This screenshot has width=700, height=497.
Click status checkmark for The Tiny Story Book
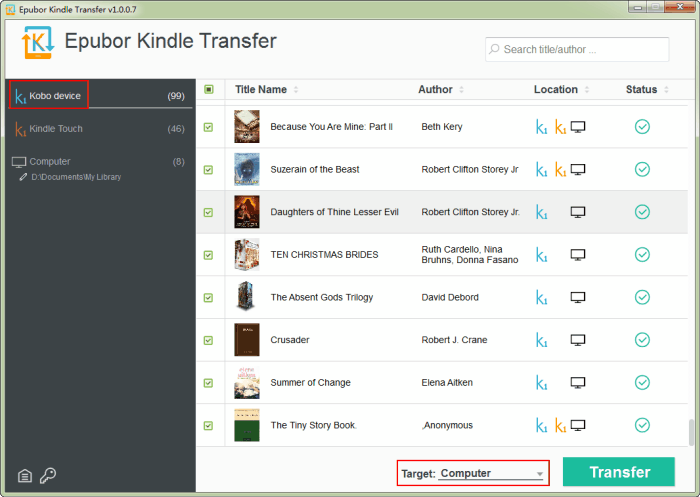tap(642, 426)
